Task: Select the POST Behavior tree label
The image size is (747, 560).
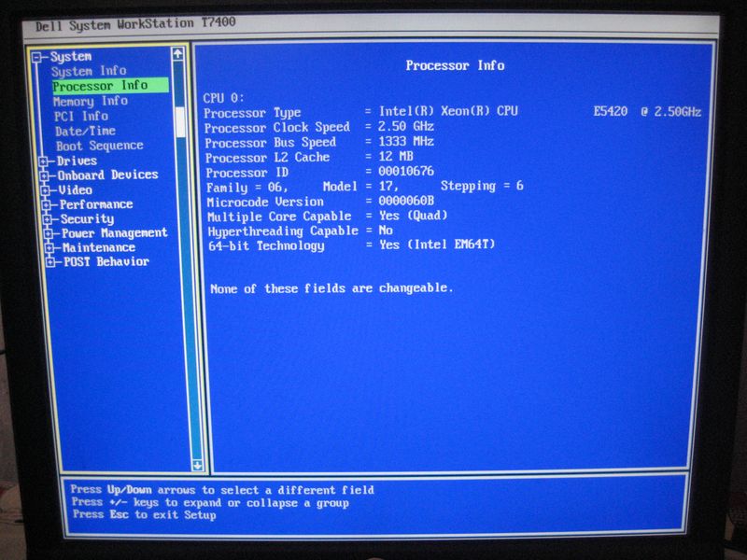Action: pyautogui.click(x=106, y=262)
